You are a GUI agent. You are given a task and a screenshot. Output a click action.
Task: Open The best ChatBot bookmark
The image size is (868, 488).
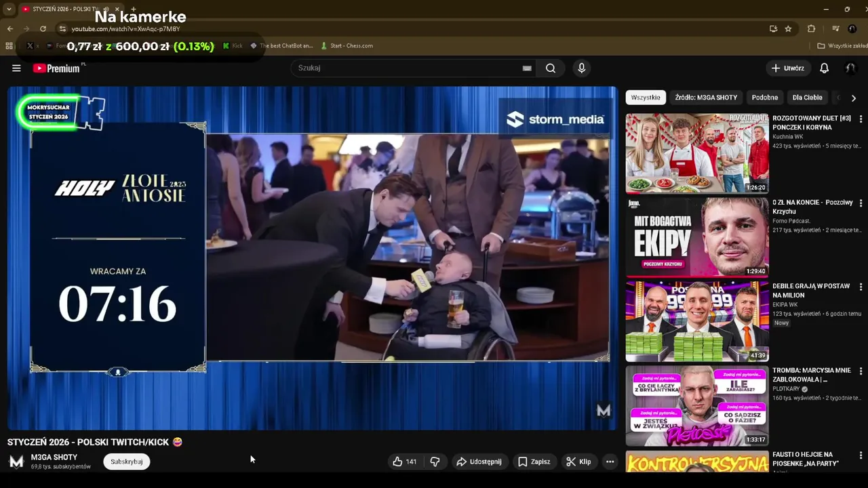tap(281, 46)
